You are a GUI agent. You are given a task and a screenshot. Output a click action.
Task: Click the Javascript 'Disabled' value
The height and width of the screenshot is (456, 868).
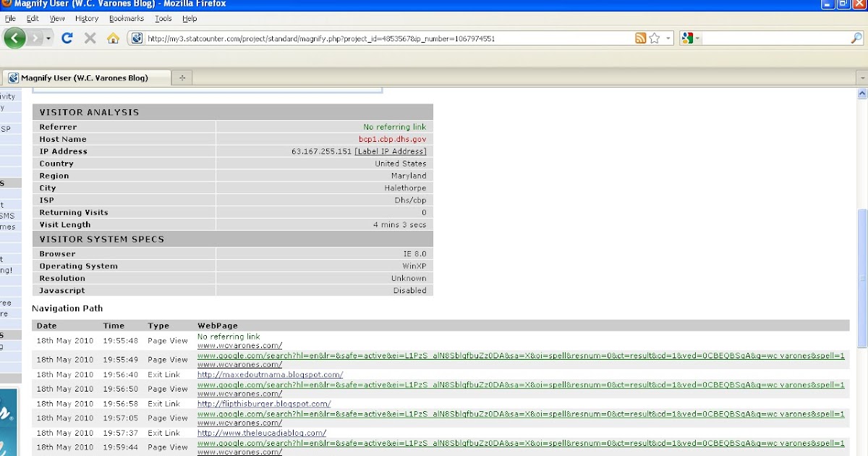(409, 290)
